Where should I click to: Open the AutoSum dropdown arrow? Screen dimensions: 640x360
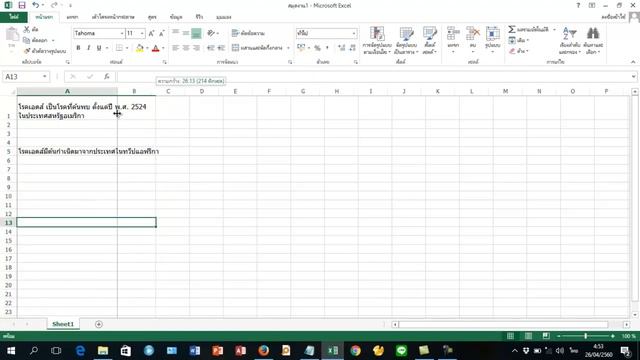(554, 29)
